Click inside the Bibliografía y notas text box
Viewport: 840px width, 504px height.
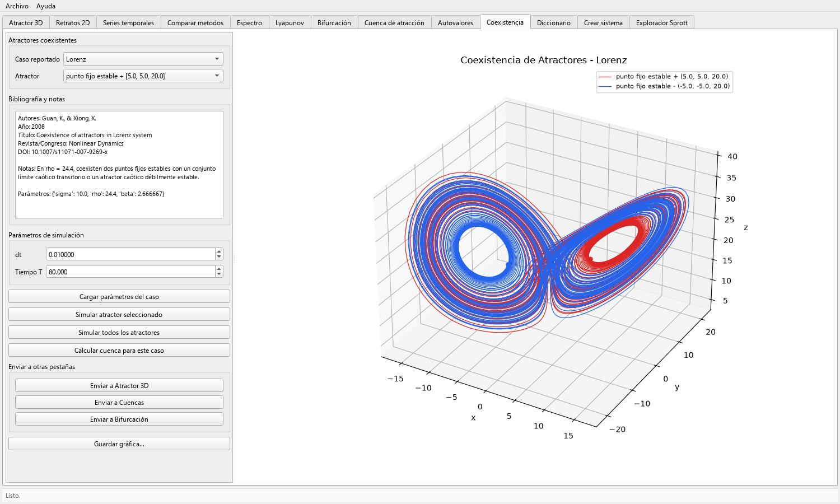(x=119, y=165)
